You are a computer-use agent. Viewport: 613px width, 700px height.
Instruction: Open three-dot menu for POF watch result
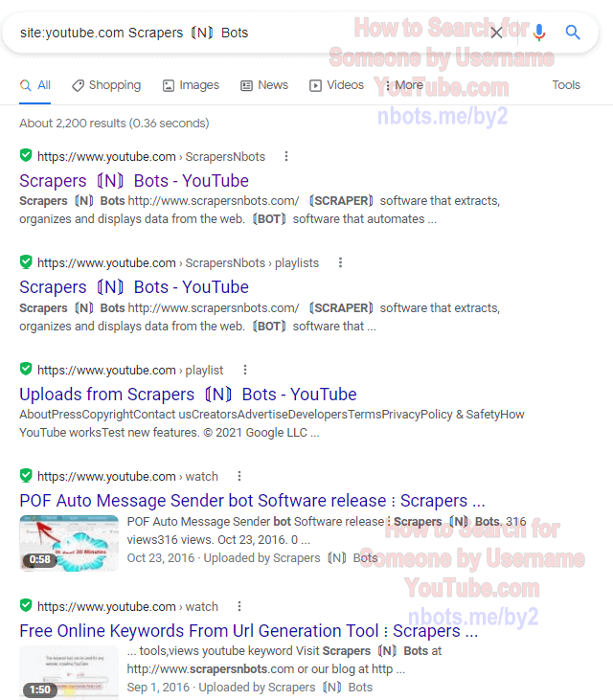(239, 476)
